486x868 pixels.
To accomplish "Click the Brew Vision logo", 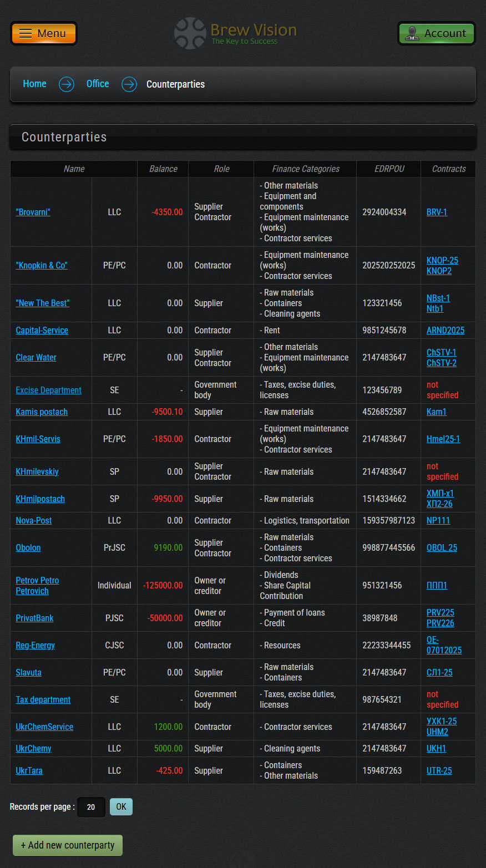I will (x=236, y=33).
